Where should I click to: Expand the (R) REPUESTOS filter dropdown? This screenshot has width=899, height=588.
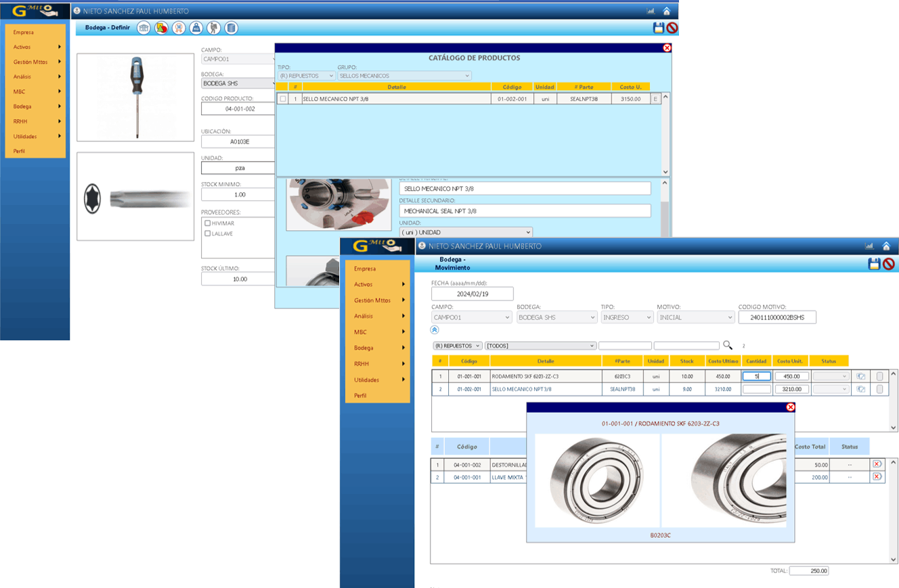click(x=458, y=346)
